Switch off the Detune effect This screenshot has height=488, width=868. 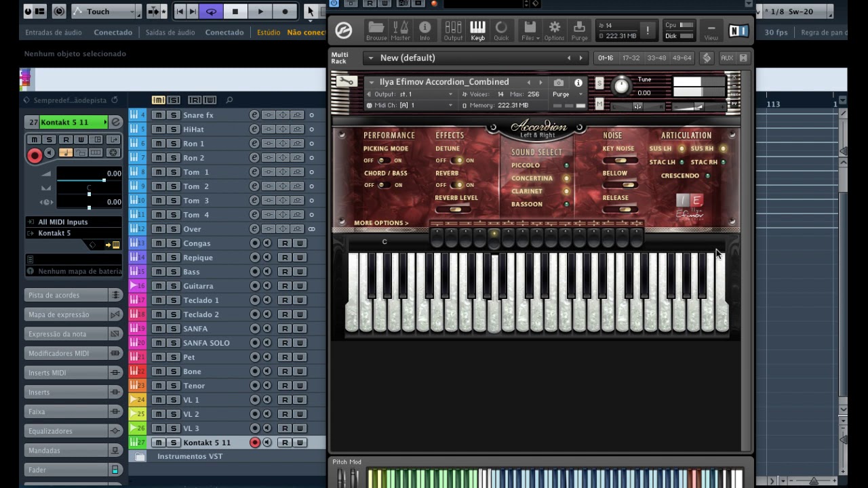pos(456,161)
